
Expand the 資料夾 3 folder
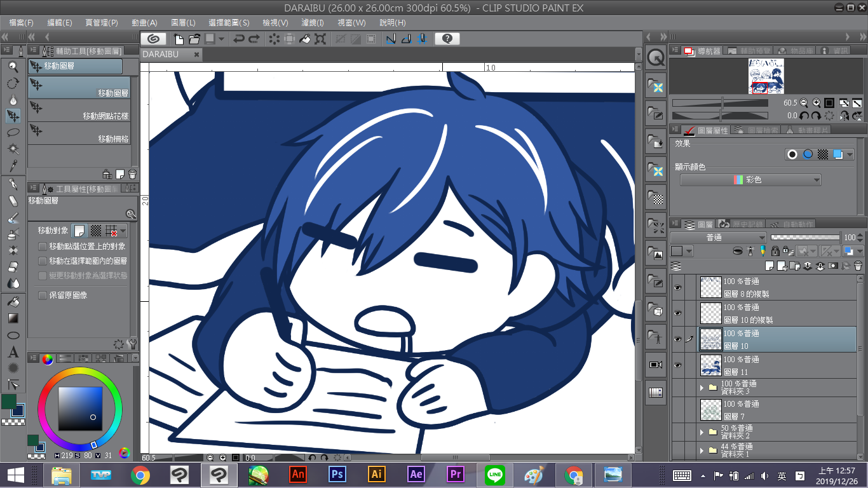tap(702, 388)
